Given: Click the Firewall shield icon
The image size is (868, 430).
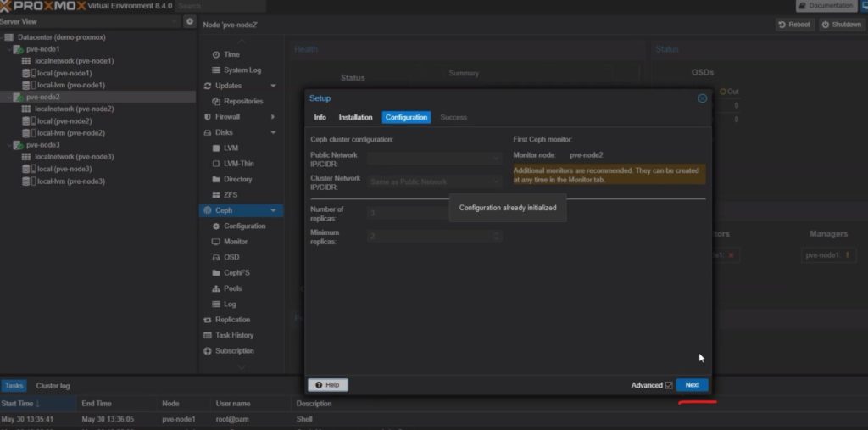Looking at the screenshot, I should click(208, 117).
